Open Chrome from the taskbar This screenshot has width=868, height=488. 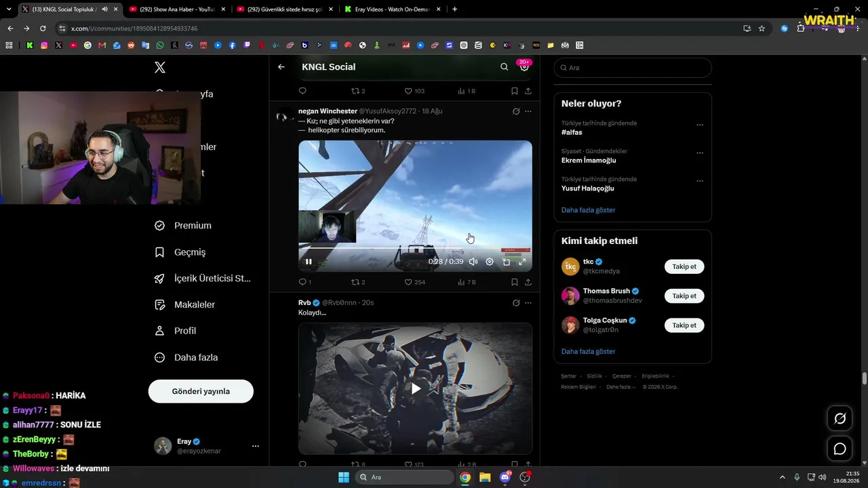click(465, 477)
